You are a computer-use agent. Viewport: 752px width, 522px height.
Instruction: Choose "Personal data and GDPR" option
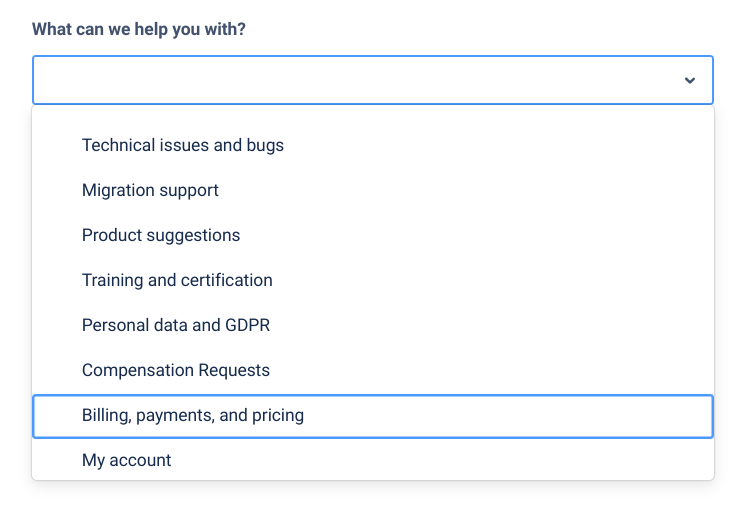tap(176, 325)
